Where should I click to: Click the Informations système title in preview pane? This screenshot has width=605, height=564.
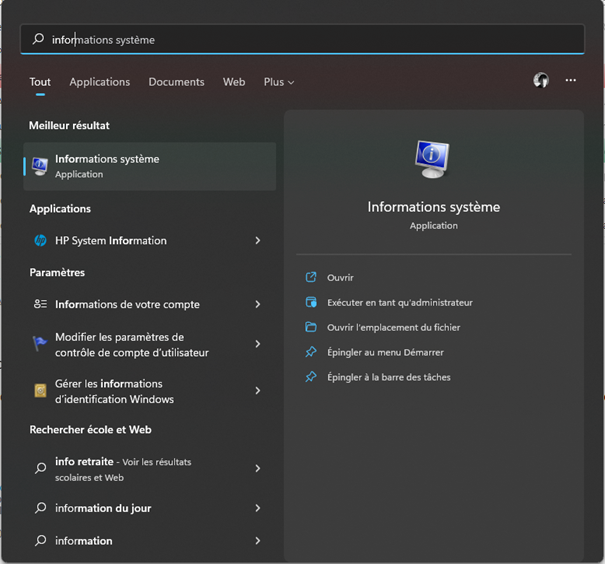[x=434, y=207]
